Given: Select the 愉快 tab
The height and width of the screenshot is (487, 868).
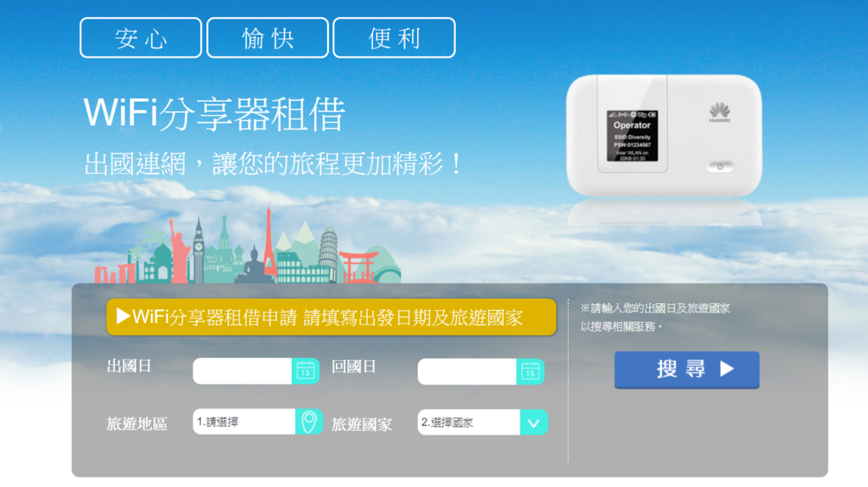Looking at the screenshot, I should pyautogui.click(x=267, y=37).
